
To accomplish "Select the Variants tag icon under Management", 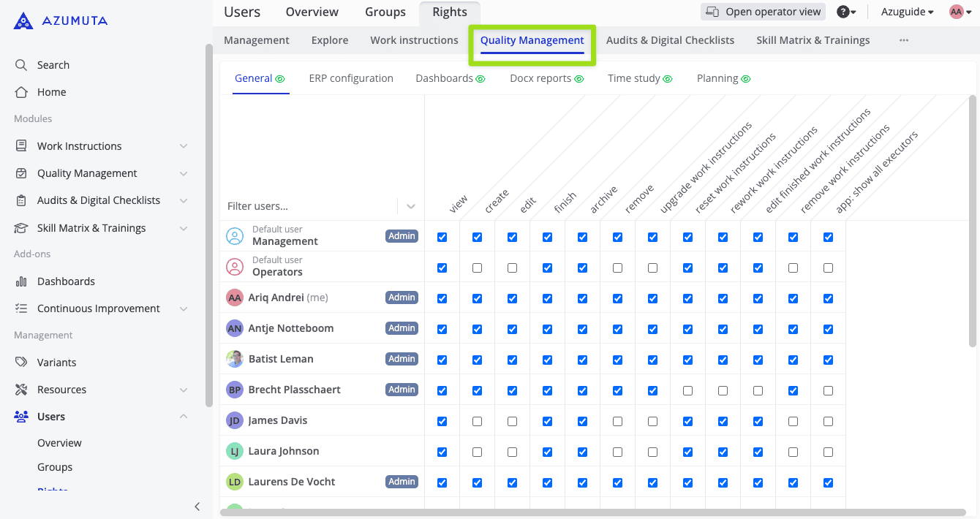I will point(20,362).
